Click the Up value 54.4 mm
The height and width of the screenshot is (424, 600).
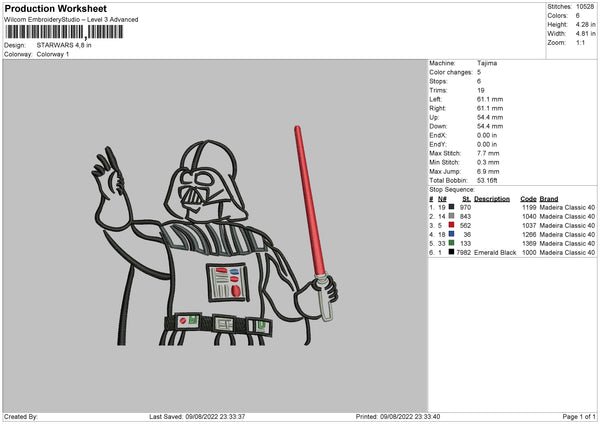point(490,117)
